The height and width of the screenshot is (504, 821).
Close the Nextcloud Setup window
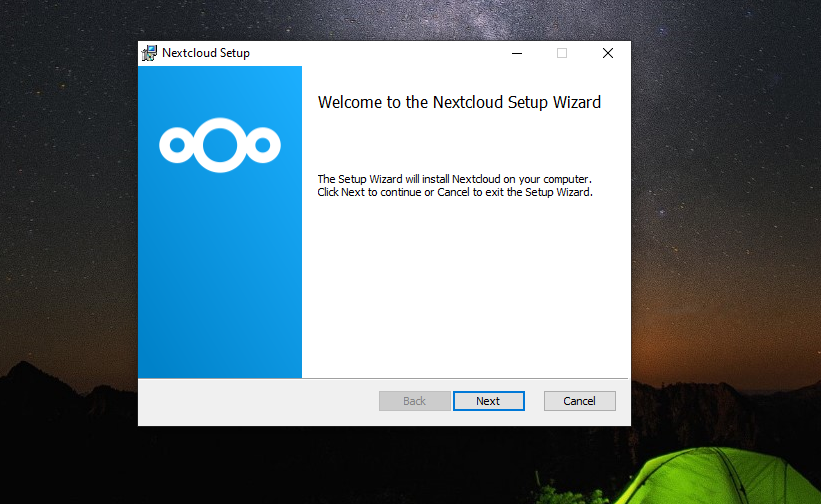point(607,53)
